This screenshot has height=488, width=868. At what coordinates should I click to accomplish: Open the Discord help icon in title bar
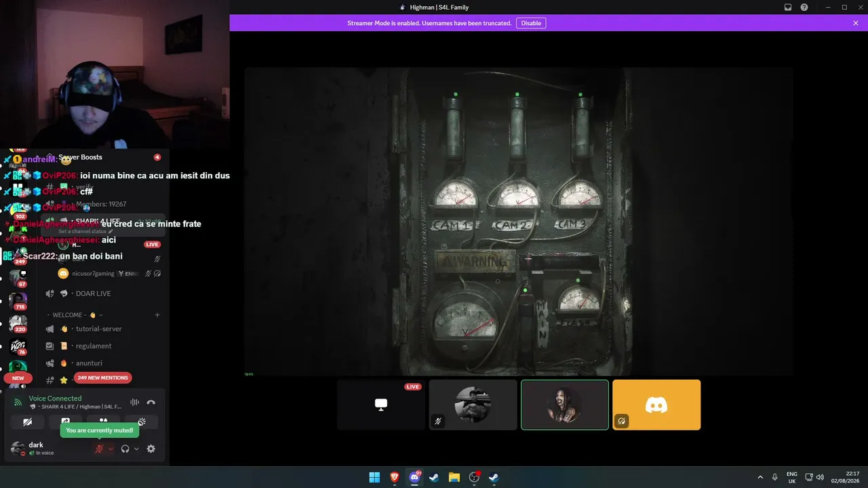tap(804, 7)
